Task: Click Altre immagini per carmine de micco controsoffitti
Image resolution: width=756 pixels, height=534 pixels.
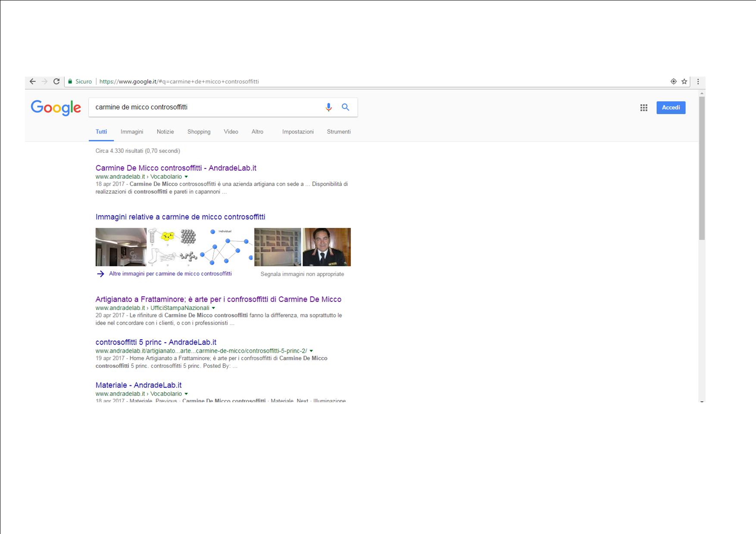Action: (x=170, y=274)
